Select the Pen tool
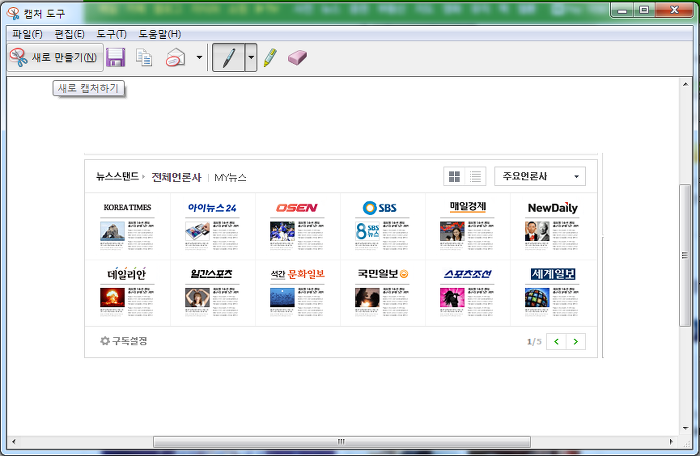The width and height of the screenshot is (700, 456). (x=229, y=57)
